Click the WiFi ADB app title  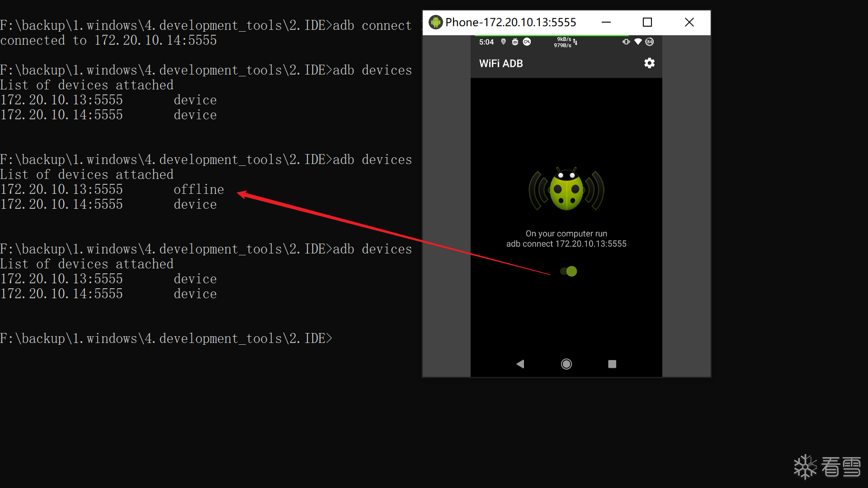[501, 63]
